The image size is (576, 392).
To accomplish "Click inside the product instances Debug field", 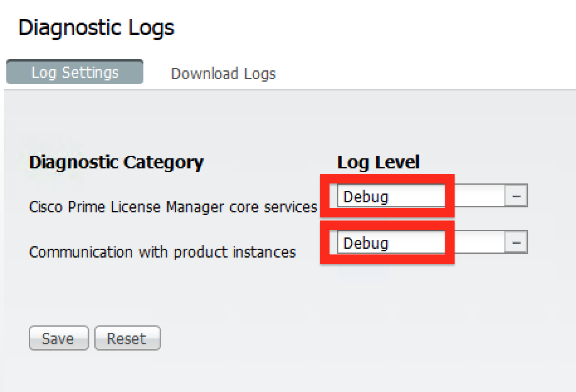I will [390, 242].
